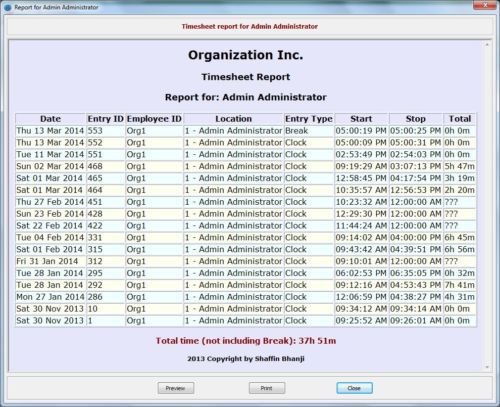Viewport: 500px width, 407px height.
Task: Click scrollbar down arrow in report pane
Action: tap(487, 367)
